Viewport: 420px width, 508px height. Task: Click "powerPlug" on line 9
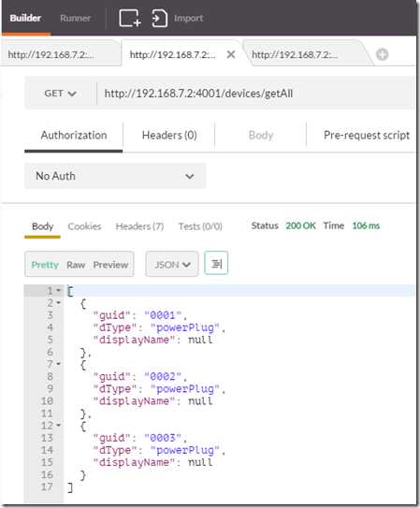point(185,388)
